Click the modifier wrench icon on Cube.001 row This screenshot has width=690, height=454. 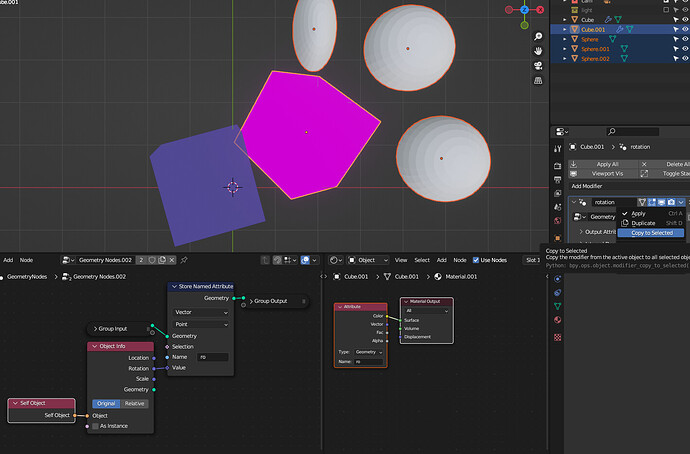tap(620, 29)
